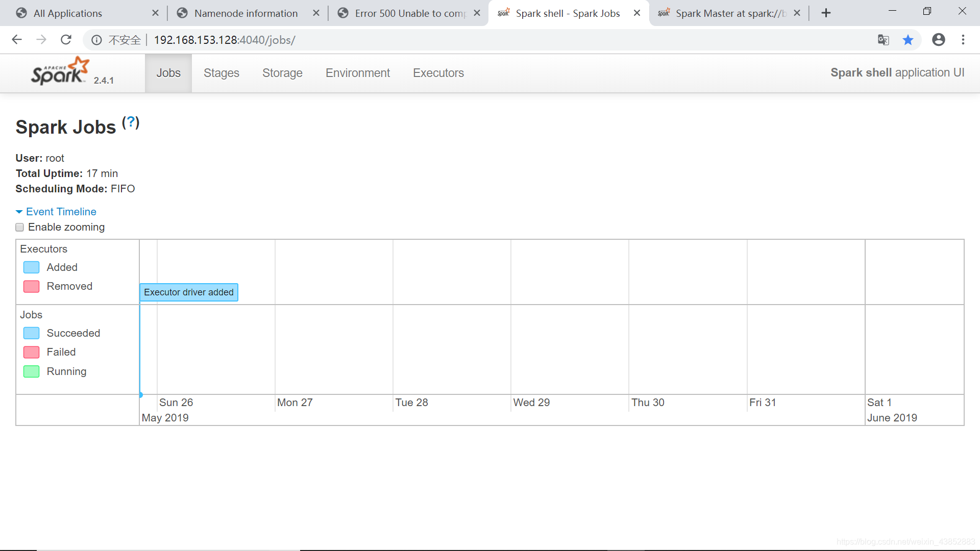Close the Spark shell - Spark Jobs tab

637,13
